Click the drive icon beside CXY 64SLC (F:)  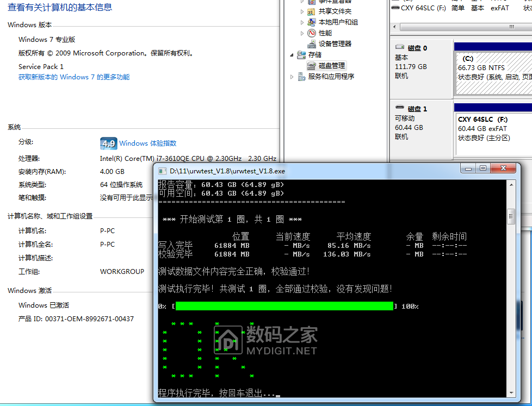395,8
